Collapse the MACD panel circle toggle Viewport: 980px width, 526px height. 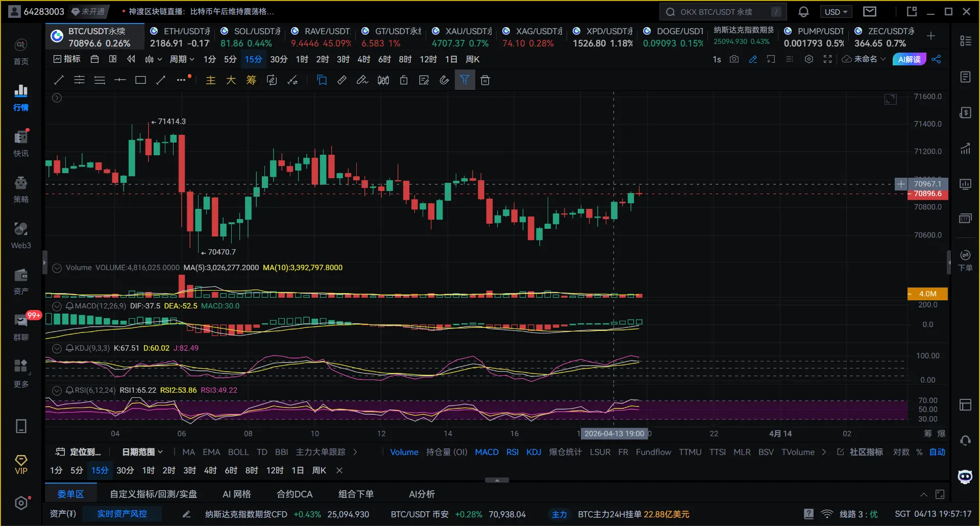click(57, 306)
